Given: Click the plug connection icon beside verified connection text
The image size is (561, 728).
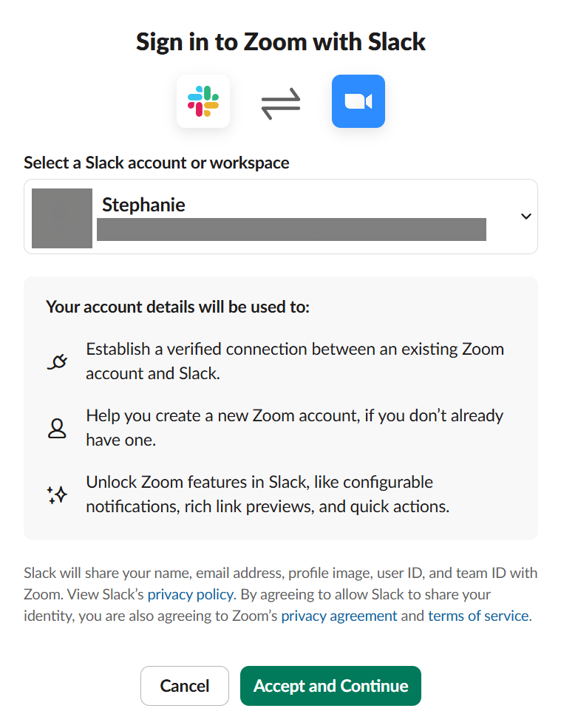Looking at the screenshot, I should 57,360.
